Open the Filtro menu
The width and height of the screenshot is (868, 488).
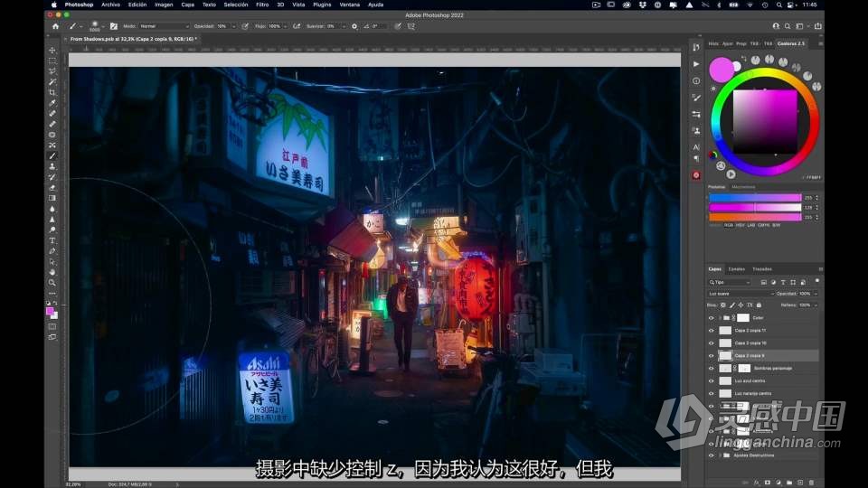(262, 5)
